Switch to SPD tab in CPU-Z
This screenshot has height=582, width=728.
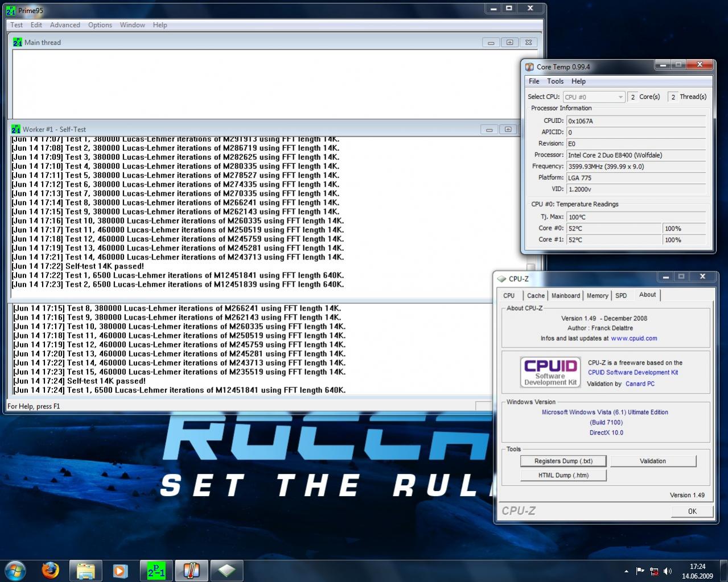pos(621,295)
